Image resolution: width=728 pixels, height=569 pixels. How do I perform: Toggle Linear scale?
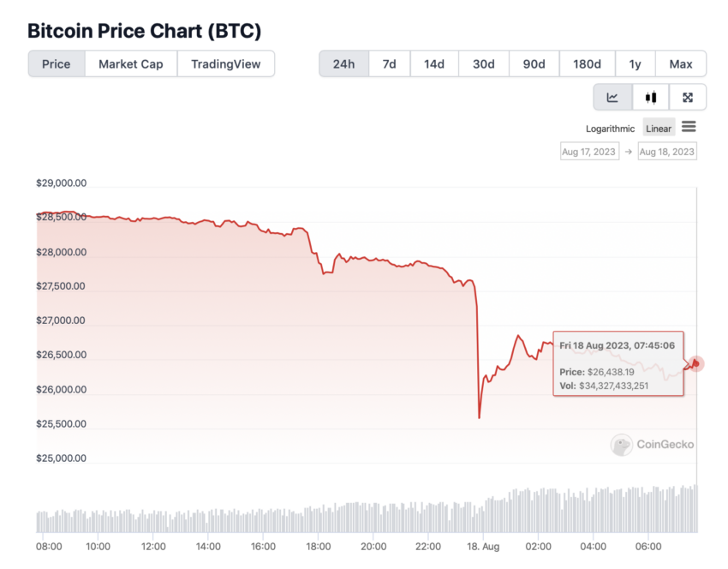point(659,129)
